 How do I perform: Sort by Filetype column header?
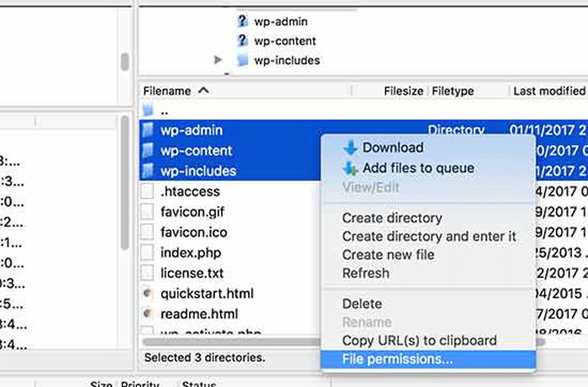pyautogui.click(x=454, y=91)
